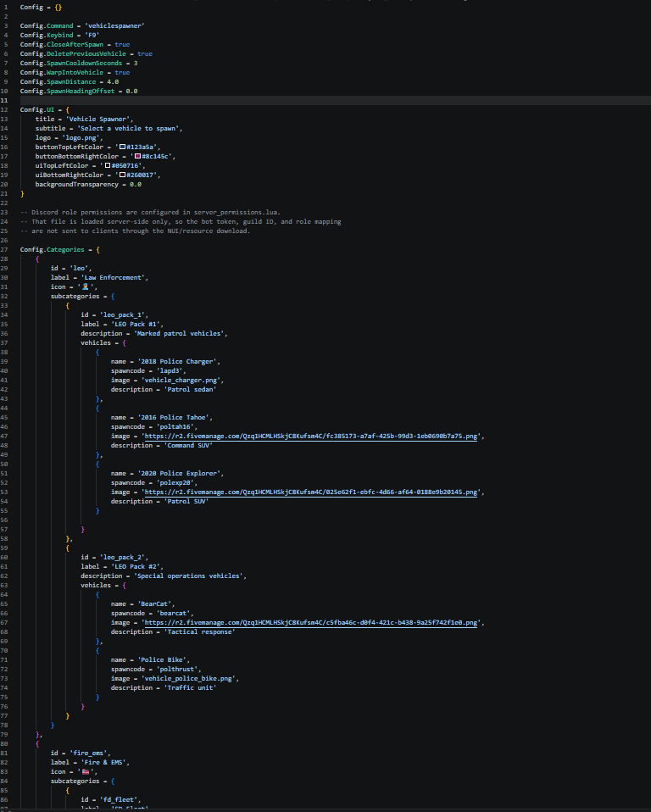Click the 'F9' keybind value
This screenshot has width=651, height=812.
coord(92,36)
